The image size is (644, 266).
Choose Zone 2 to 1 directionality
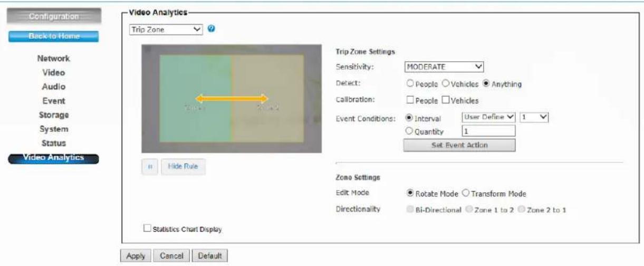[x=522, y=210]
